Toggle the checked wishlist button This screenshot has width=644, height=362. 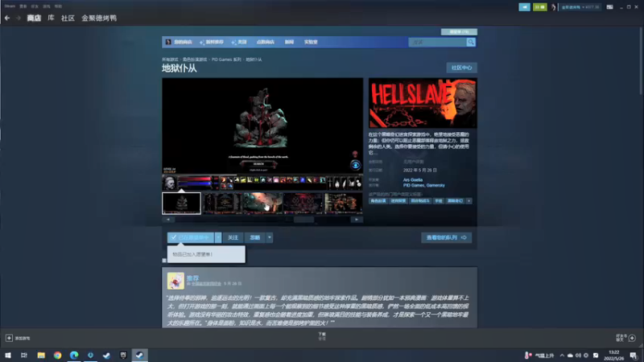point(191,237)
